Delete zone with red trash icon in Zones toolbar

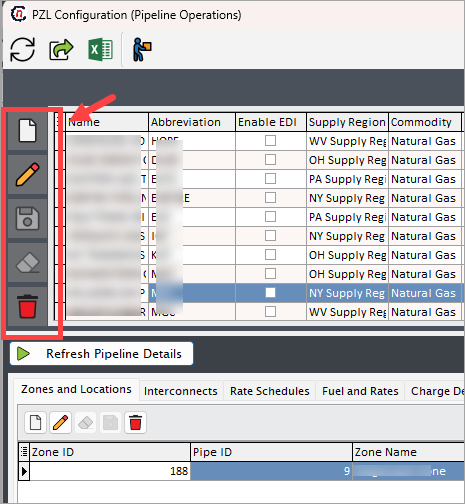tap(135, 422)
